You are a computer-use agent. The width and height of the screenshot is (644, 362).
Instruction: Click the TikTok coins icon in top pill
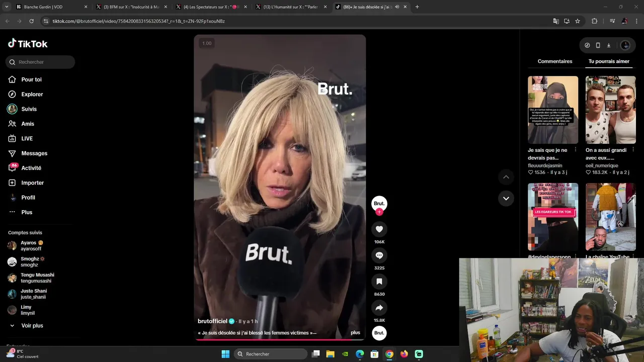(x=587, y=45)
